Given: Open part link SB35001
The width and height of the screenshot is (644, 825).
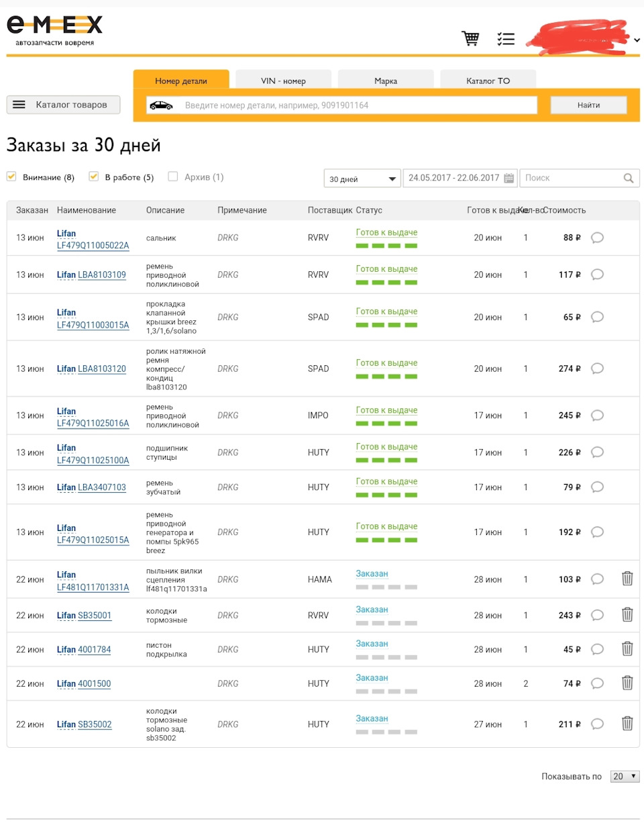Looking at the screenshot, I should click(95, 615).
